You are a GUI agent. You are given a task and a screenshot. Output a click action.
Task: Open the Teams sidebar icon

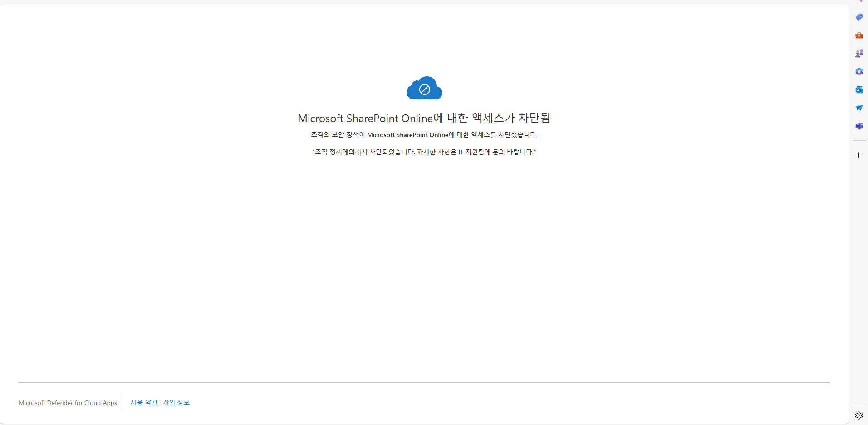[859, 126]
